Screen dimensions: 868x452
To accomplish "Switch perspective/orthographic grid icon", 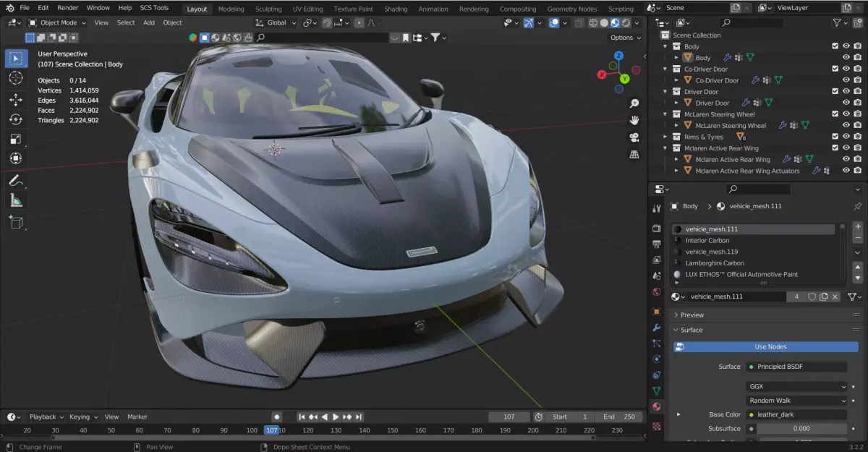I will click(x=634, y=154).
